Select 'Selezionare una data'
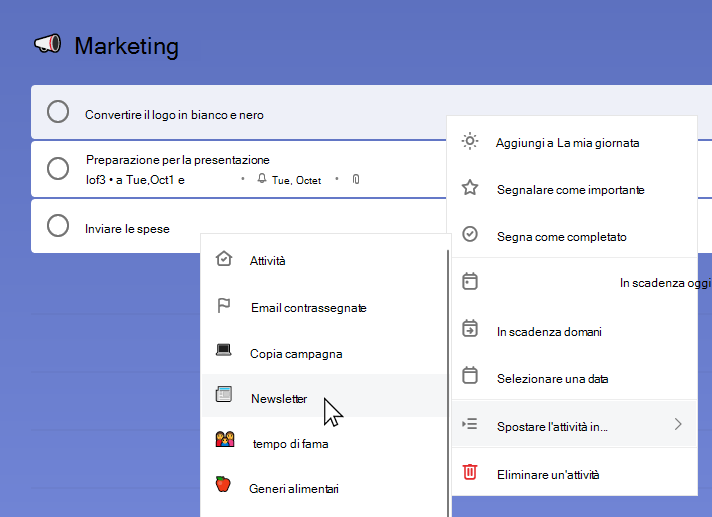The width and height of the screenshot is (712, 517). click(x=572, y=378)
